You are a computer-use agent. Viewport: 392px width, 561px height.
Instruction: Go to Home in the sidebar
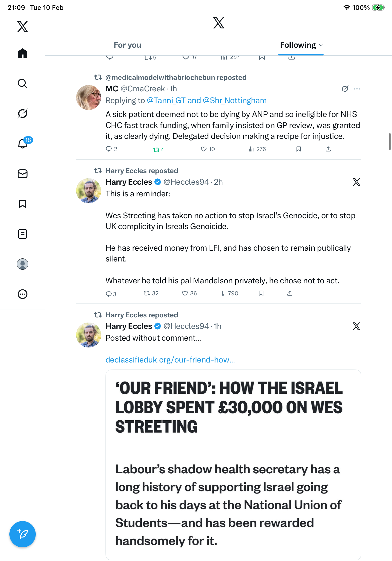point(23,54)
